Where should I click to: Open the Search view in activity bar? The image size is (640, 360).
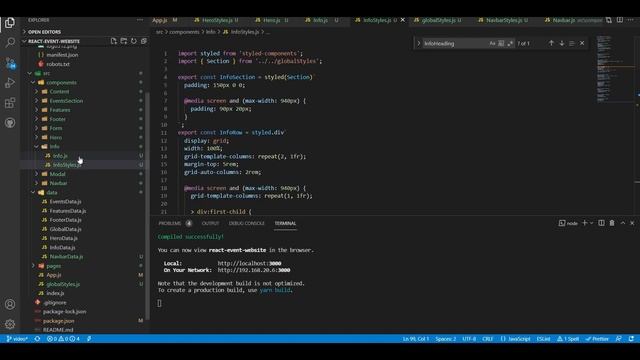coord(10,42)
